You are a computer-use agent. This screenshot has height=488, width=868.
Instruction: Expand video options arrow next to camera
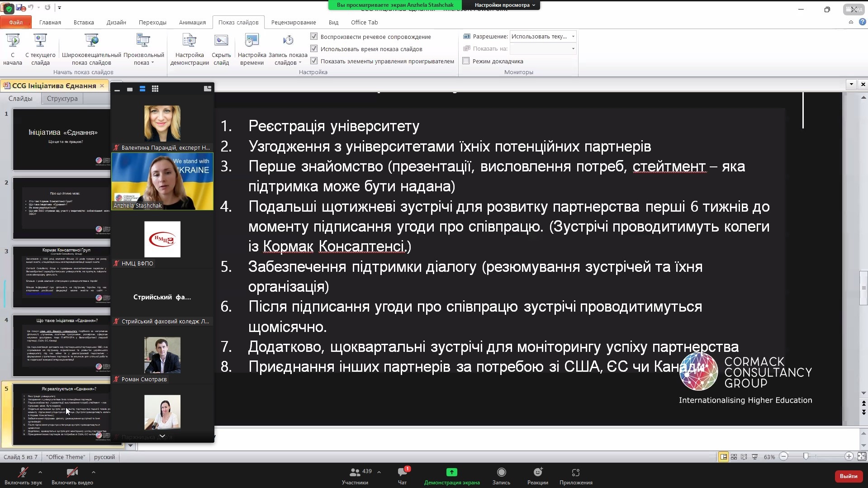[93, 472]
